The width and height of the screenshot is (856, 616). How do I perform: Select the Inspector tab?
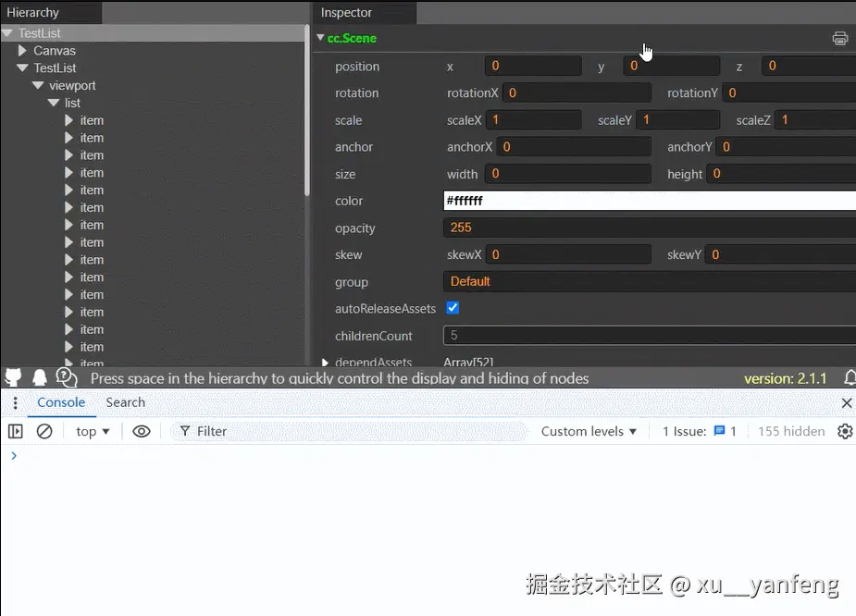346,13
